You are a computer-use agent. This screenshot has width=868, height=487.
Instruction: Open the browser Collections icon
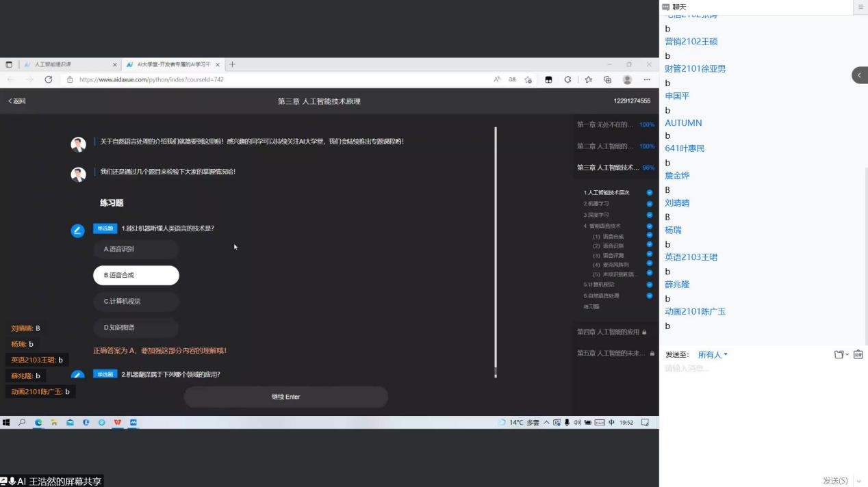pos(607,79)
